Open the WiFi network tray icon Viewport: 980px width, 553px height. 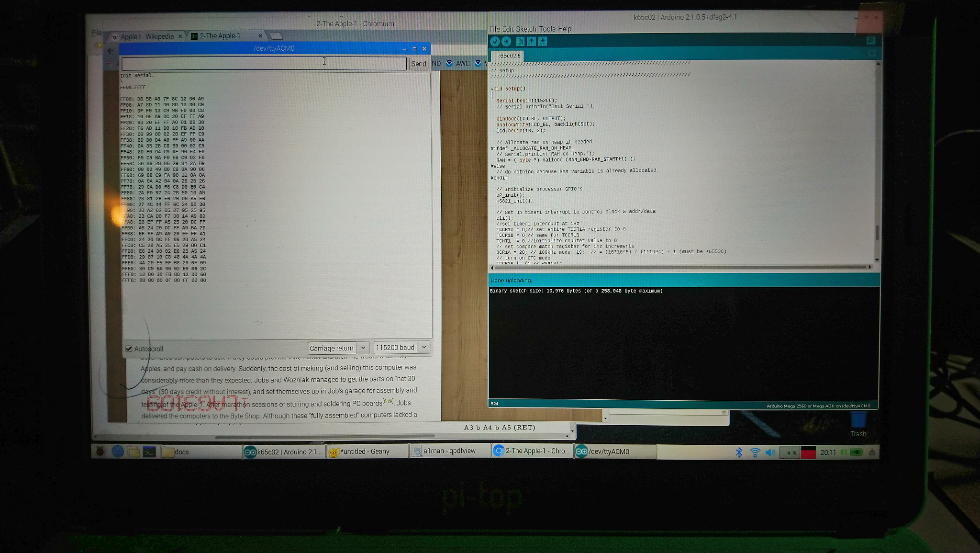[755, 452]
